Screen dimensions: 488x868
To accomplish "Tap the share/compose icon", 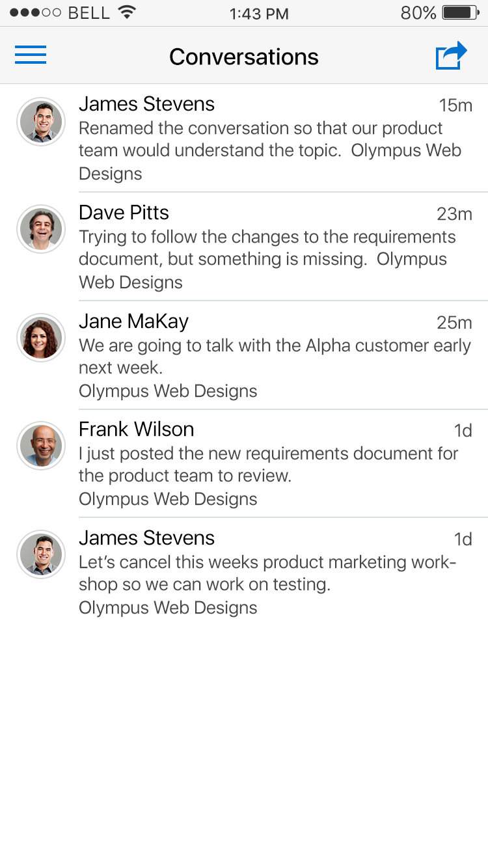I will [x=451, y=56].
